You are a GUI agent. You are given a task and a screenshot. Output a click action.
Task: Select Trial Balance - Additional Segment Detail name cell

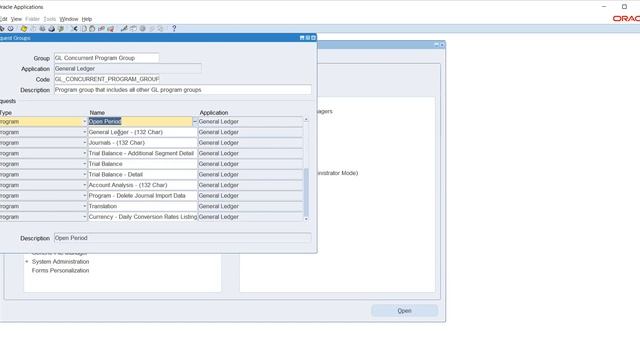[x=142, y=153]
